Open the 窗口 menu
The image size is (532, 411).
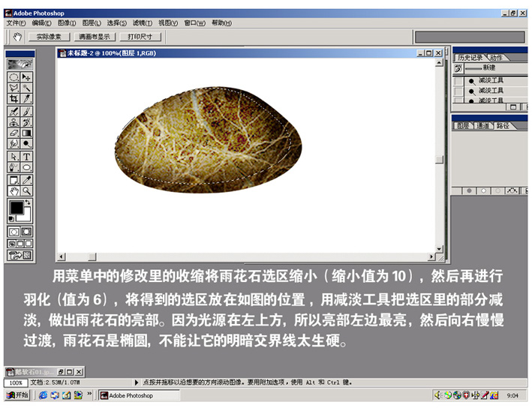tap(195, 23)
